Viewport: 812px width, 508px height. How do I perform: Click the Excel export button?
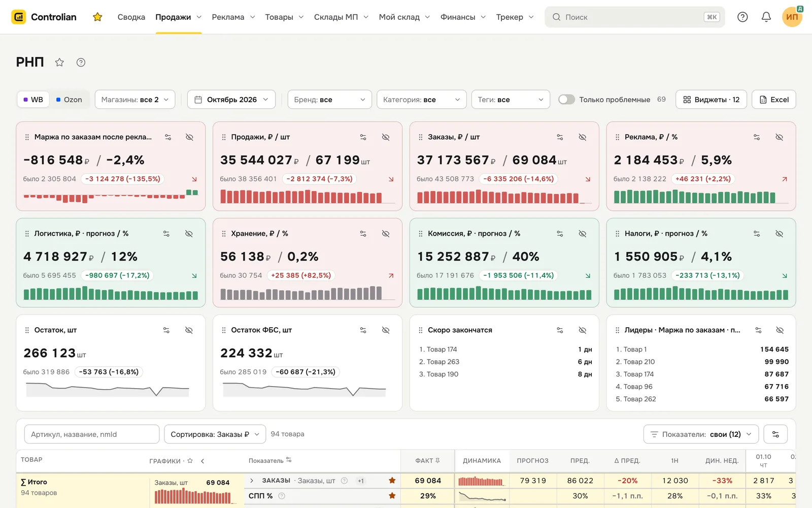point(774,100)
